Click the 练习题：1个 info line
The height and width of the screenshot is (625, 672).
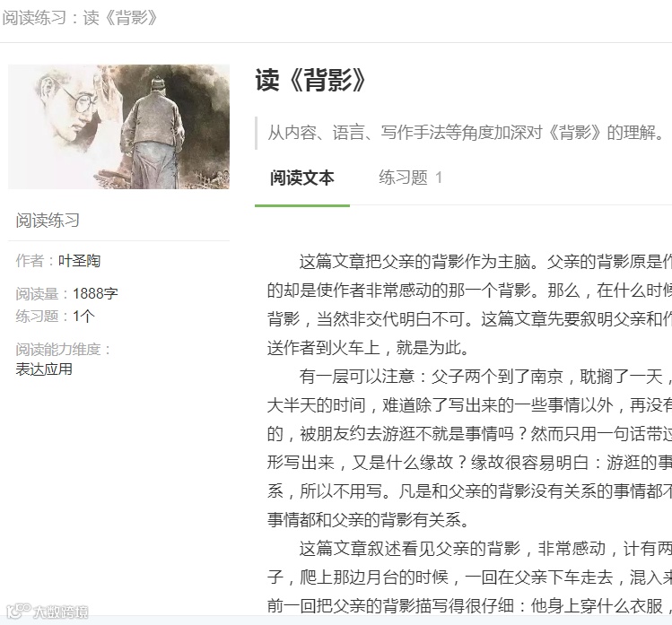click(56, 317)
